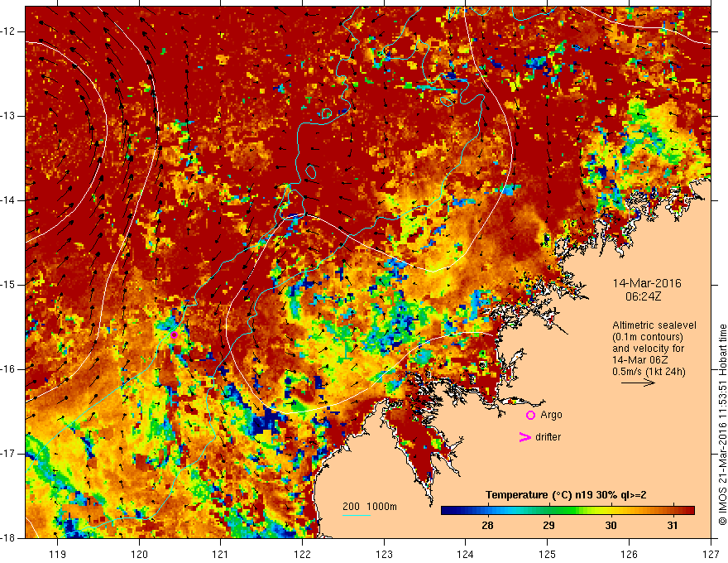
Task: Click the 0.5m/s velocity scale arrow
Action: [x=638, y=383]
